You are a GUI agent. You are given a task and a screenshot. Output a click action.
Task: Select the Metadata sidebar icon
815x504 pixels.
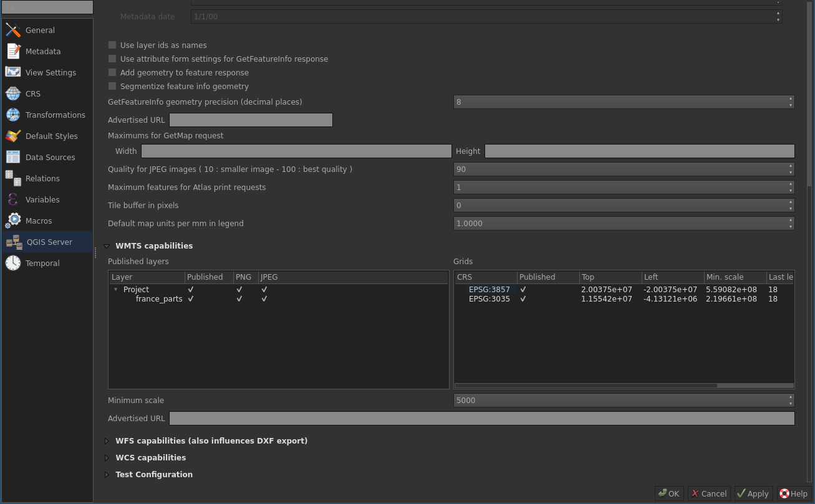tap(42, 51)
